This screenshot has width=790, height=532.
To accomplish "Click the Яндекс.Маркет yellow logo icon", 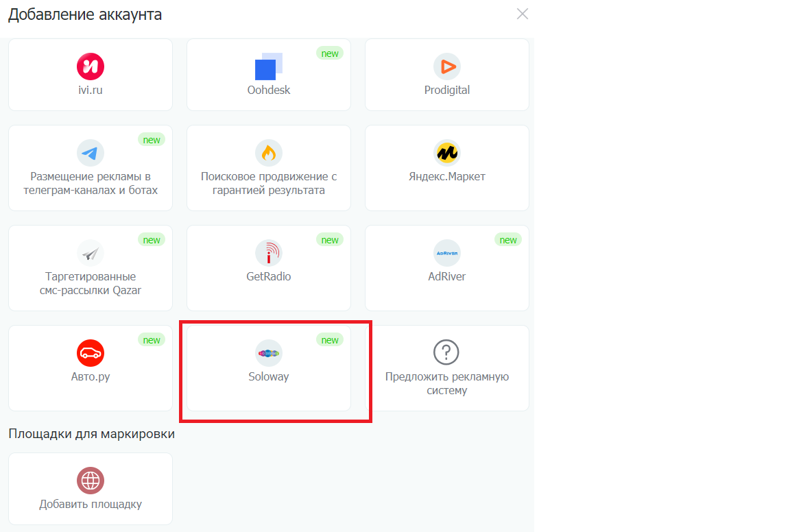I will 447,153.
